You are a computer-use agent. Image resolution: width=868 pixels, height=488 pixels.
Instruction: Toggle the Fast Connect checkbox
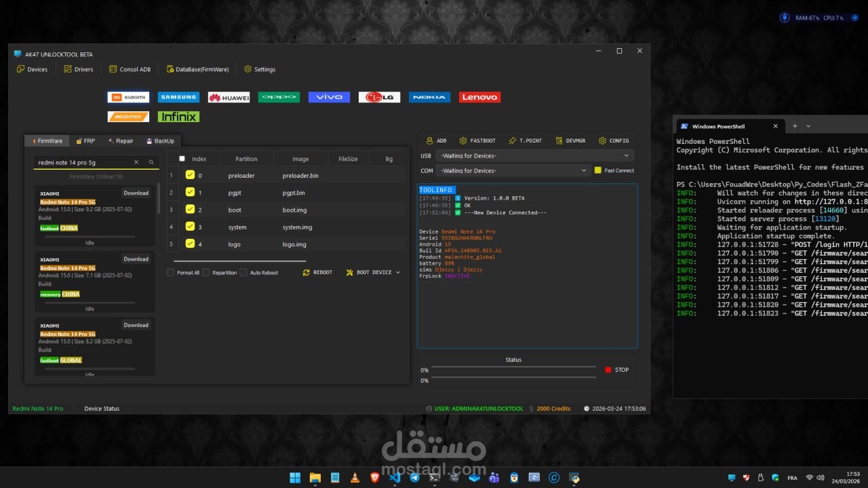[598, 170]
